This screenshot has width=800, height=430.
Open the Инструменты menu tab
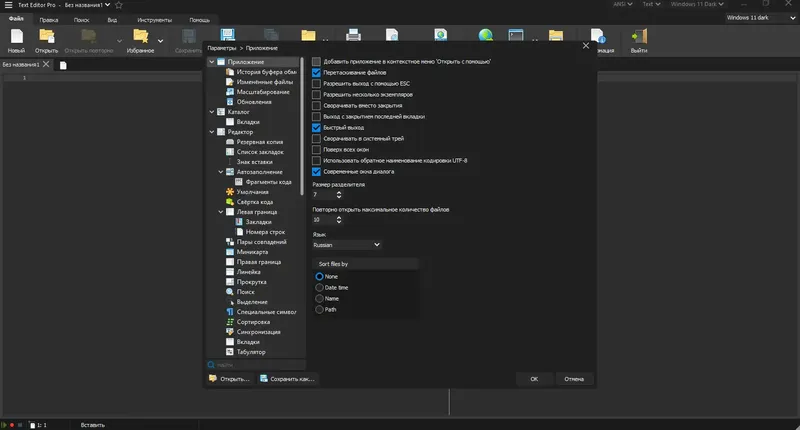154,20
